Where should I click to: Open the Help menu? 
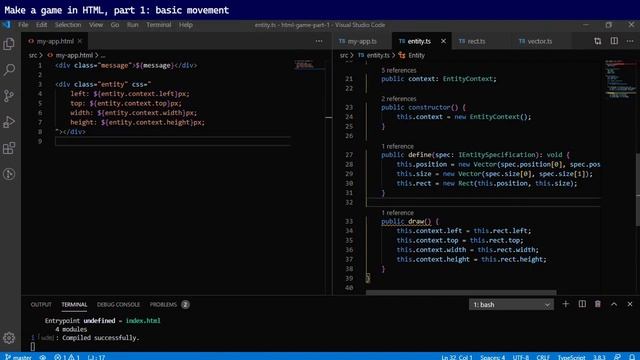[186, 25]
